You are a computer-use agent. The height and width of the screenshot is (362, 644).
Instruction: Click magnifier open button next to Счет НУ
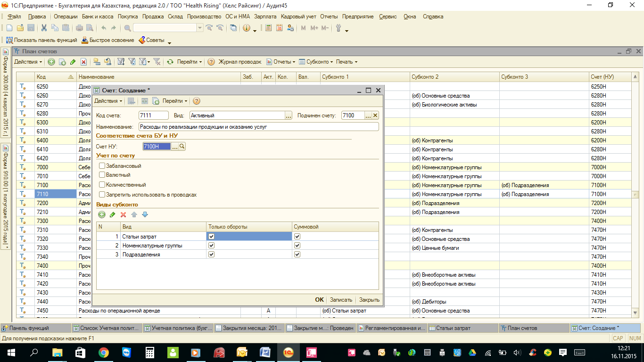[x=182, y=147]
